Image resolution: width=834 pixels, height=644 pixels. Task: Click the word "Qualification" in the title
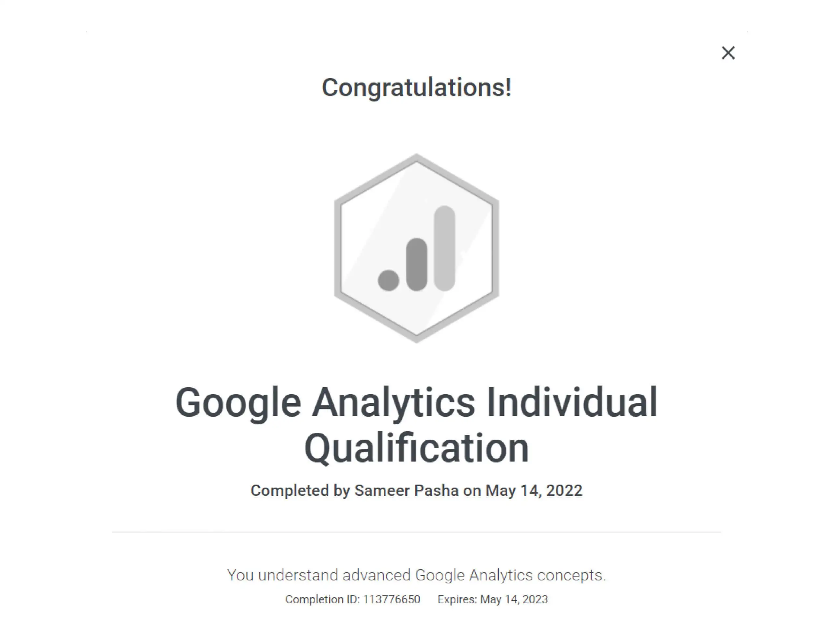[416, 448]
